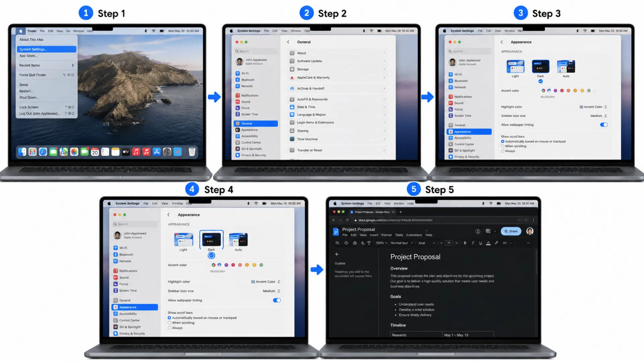Open Sidebar icon size Medium dropdown, Step 3
Screen dimensions: 644x362
599,116
